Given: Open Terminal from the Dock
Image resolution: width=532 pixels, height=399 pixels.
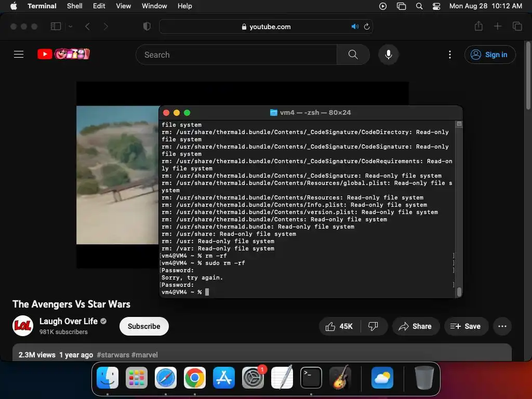Looking at the screenshot, I should point(311,378).
